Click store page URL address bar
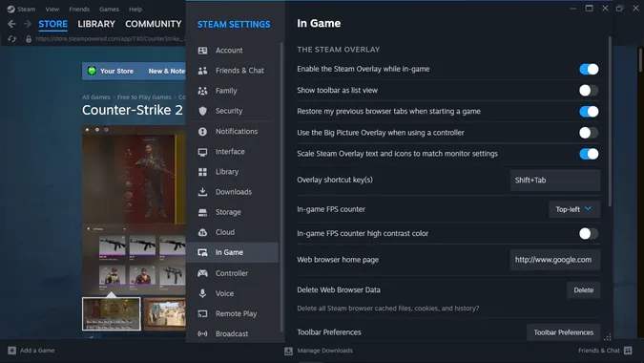Screen dimensions: 644x363 110,38
